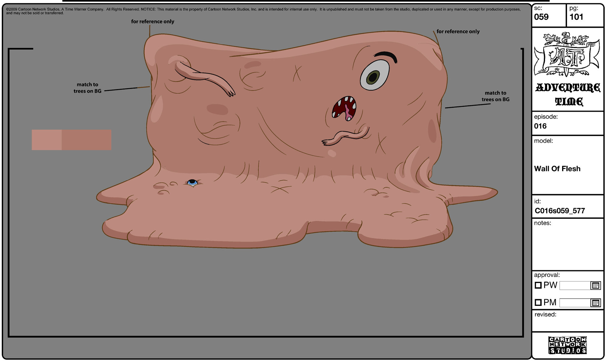This screenshot has width=609, height=364.
Task: Pick the darker pink flesh color swatch
Action: tap(86, 140)
